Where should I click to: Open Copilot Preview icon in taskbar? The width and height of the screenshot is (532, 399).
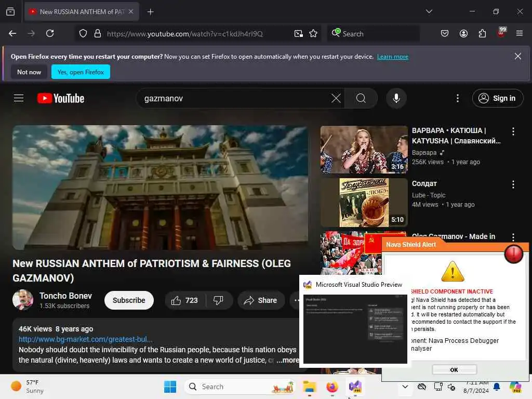[515, 387]
